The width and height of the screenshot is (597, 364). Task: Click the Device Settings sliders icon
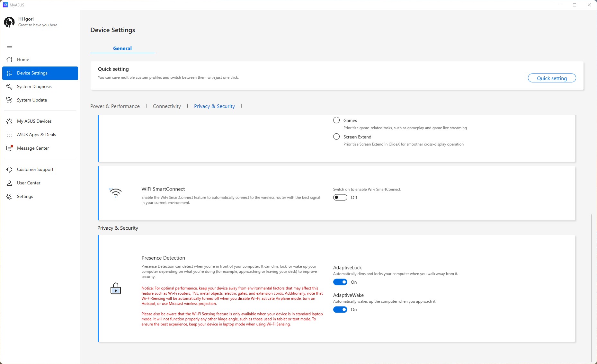9,73
